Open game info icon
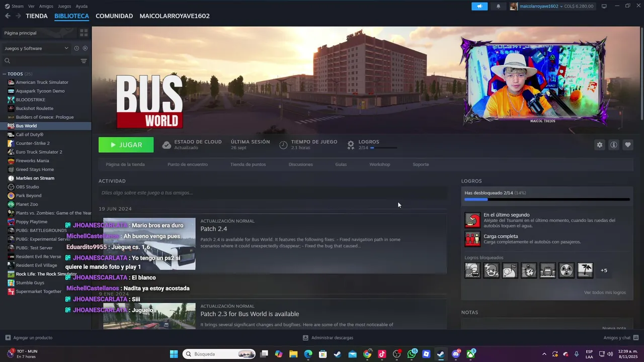The image size is (644, 362). pyautogui.click(x=613, y=145)
